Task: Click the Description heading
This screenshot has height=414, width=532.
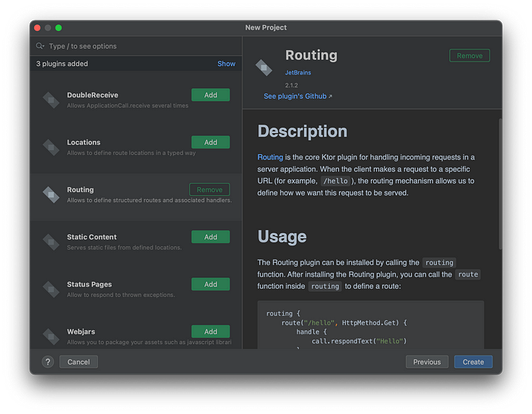Action: (x=302, y=131)
